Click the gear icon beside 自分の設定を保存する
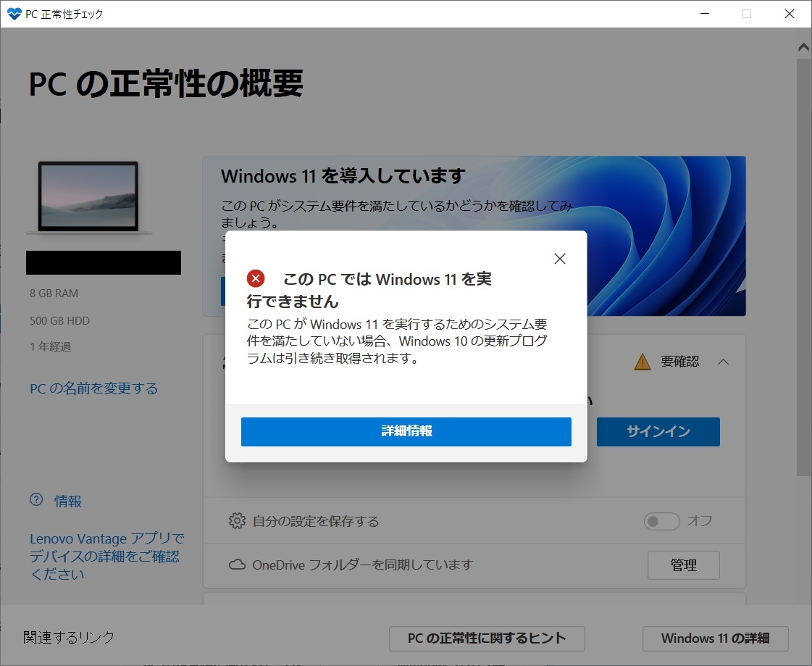 (237, 520)
